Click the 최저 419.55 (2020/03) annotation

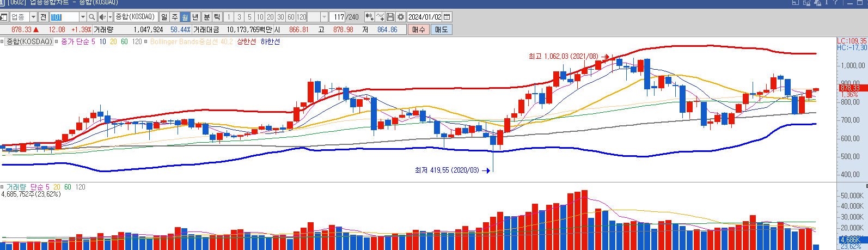pyautogui.click(x=447, y=170)
